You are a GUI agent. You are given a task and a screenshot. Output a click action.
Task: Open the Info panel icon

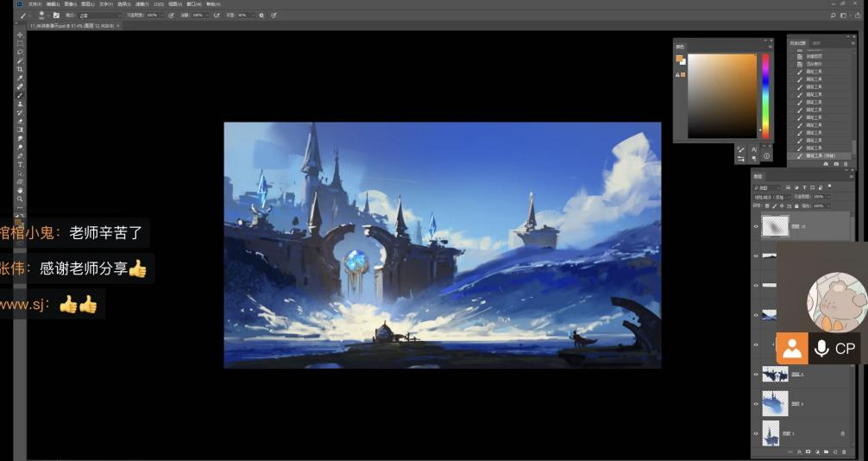pos(767,156)
